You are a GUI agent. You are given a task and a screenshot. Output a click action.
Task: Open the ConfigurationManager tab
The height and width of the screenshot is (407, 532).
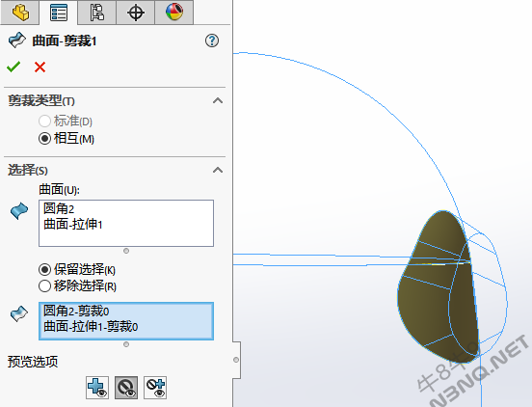96,13
